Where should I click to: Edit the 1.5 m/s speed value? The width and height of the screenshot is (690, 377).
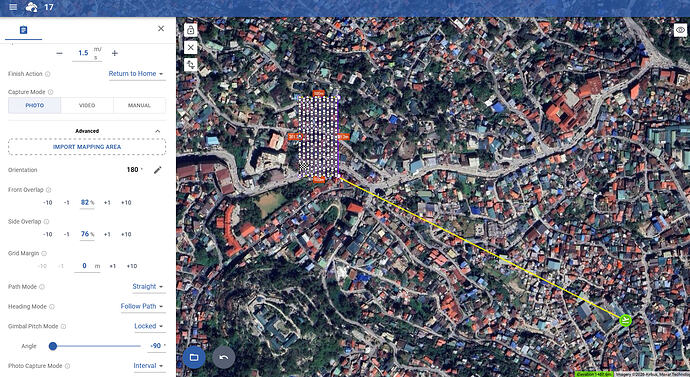click(x=84, y=53)
